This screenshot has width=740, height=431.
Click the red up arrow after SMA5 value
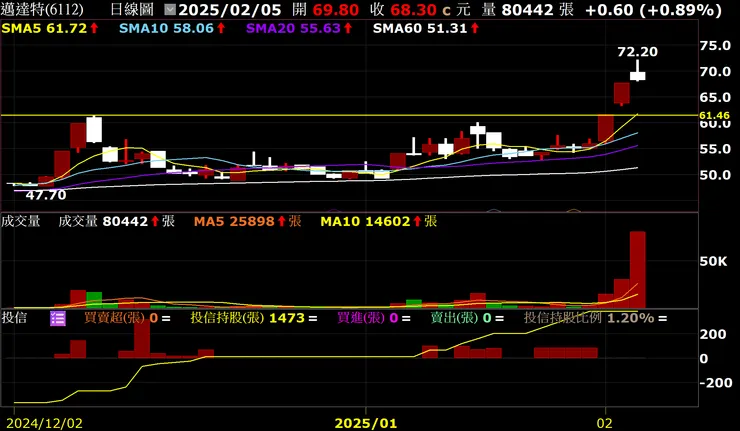click(94, 28)
